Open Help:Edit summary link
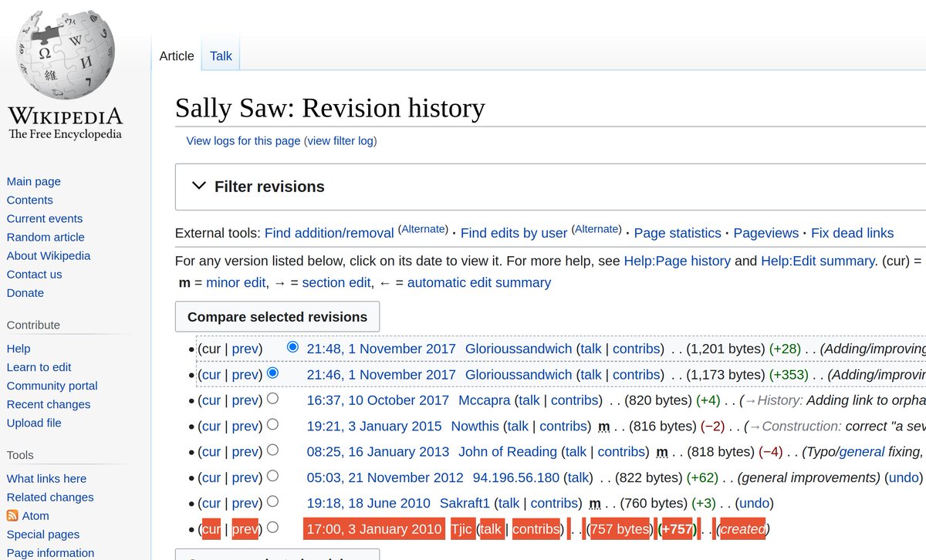The width and height of the screenshot is (926, 560). tap(817, 261)
